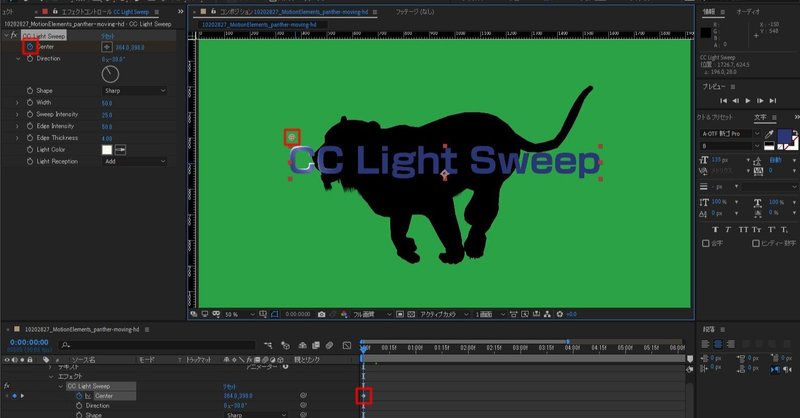The width and height of the screenshot is (800, 418).
Task: Click the Sweep Intensity value 25.0
Action: tap(107, 115)
